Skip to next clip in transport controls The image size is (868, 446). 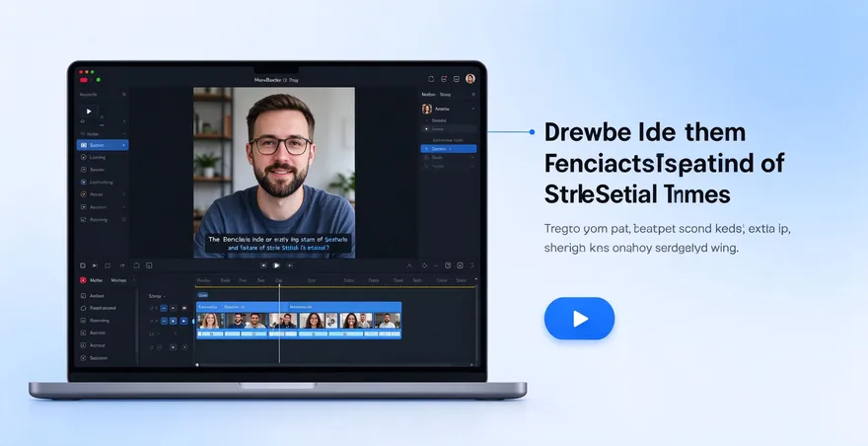[290, 266]
